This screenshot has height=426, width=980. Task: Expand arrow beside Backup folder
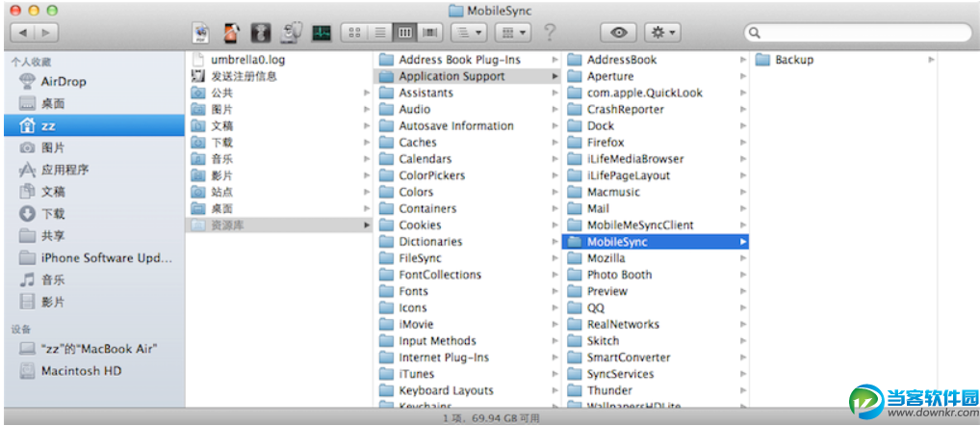931,60
